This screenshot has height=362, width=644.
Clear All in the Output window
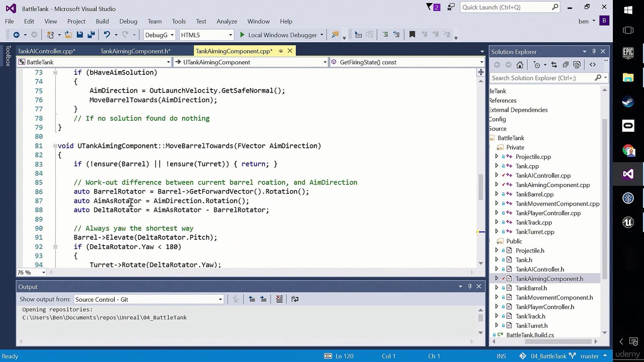(279, 299)
